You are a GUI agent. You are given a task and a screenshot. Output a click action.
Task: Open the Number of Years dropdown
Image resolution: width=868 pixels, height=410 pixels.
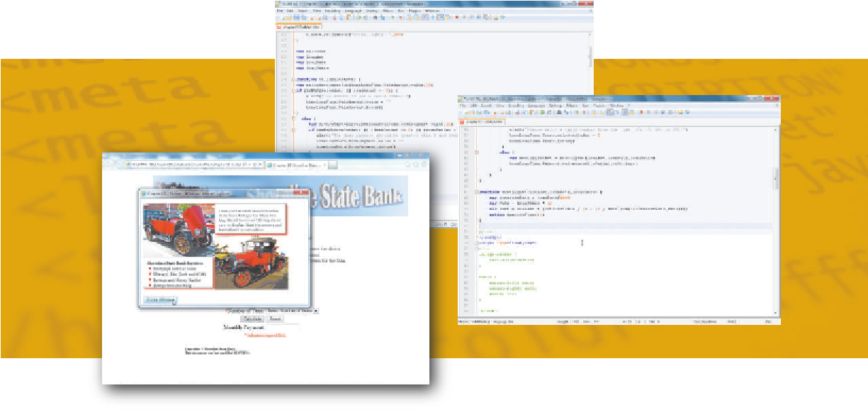click(293, 311)
